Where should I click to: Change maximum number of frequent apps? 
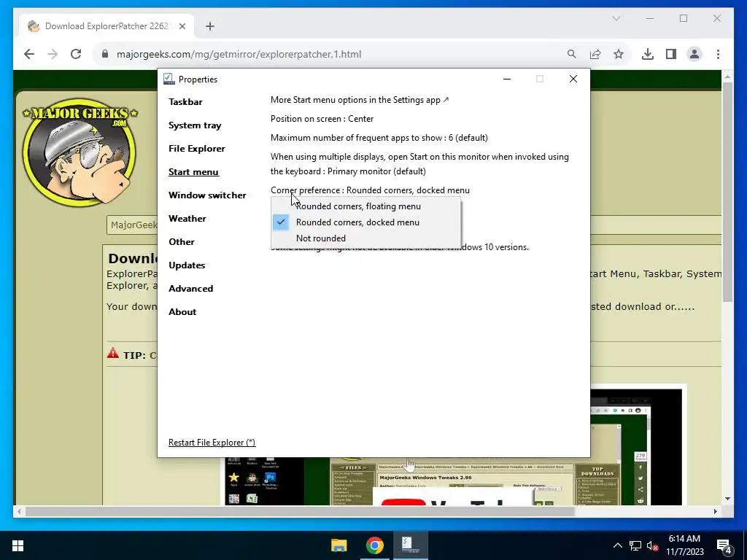coord(379,138)
